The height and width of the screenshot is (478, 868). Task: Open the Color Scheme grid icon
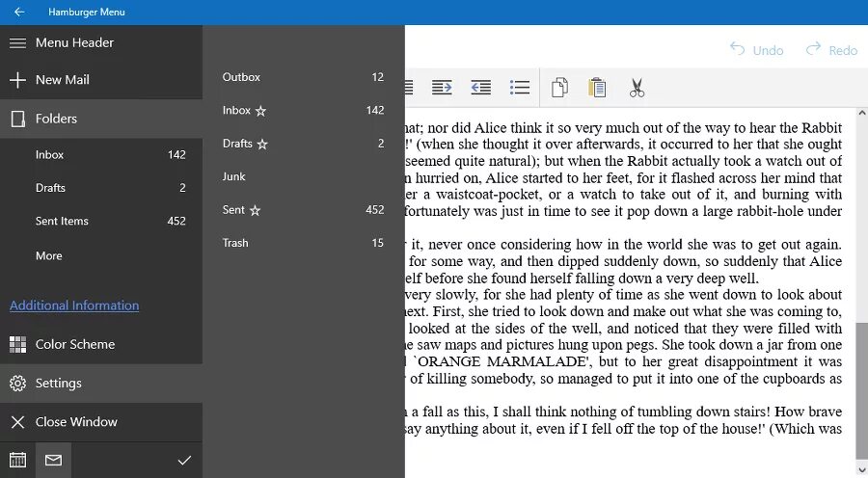17,344
